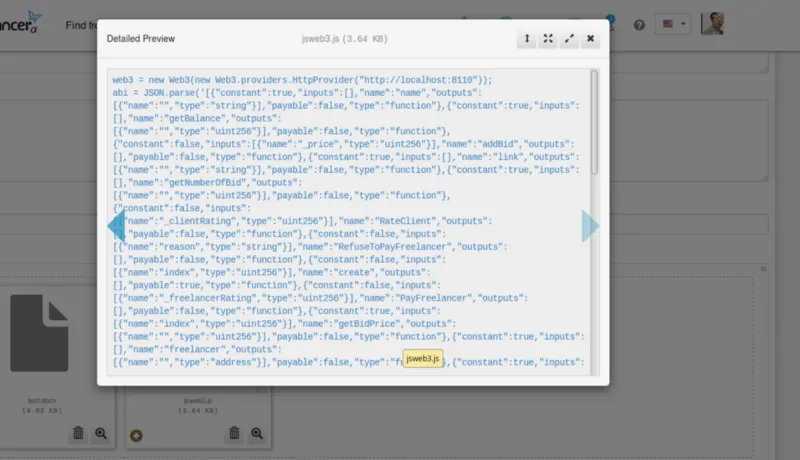Select the test.docx file thumbnail
This screenshot has height=460, width=800.
tap(39, 333)
